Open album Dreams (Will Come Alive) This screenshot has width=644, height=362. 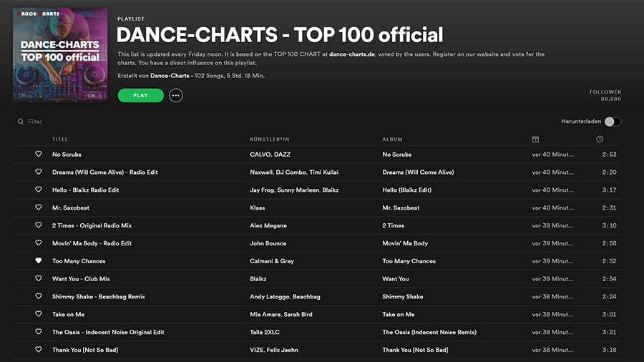pos(418,172)
